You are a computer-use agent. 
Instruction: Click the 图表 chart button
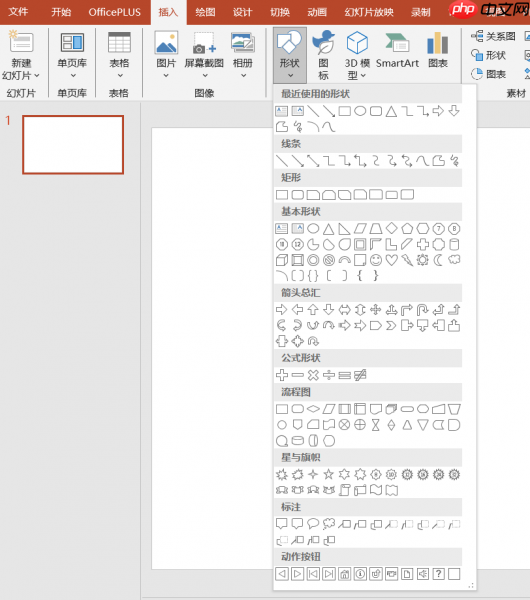(438, 51)
